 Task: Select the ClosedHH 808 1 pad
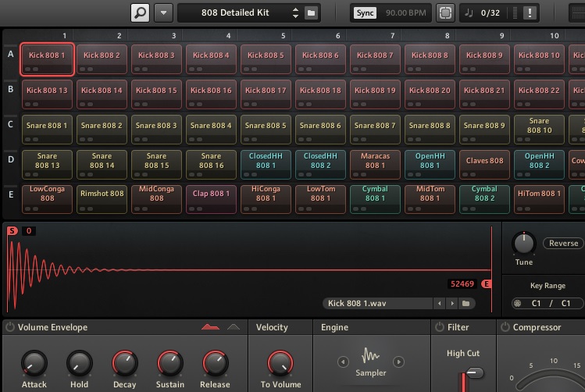point(266,165)
